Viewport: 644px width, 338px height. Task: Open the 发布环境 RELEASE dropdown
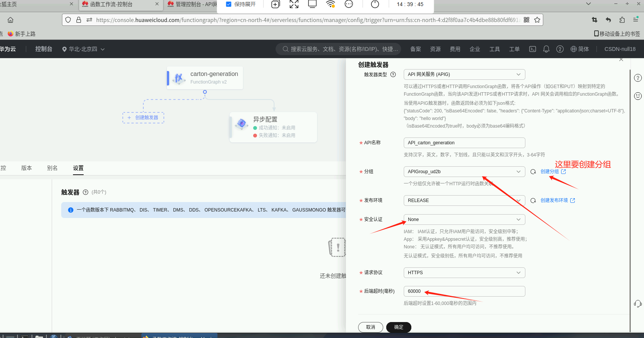(464, 201)
